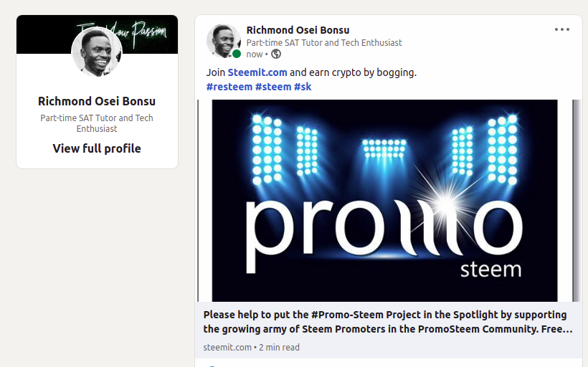Click Richmond Osei Bonsu name in sidebar card
Screen dimensions: 588x367
click(x=97, y=101)
